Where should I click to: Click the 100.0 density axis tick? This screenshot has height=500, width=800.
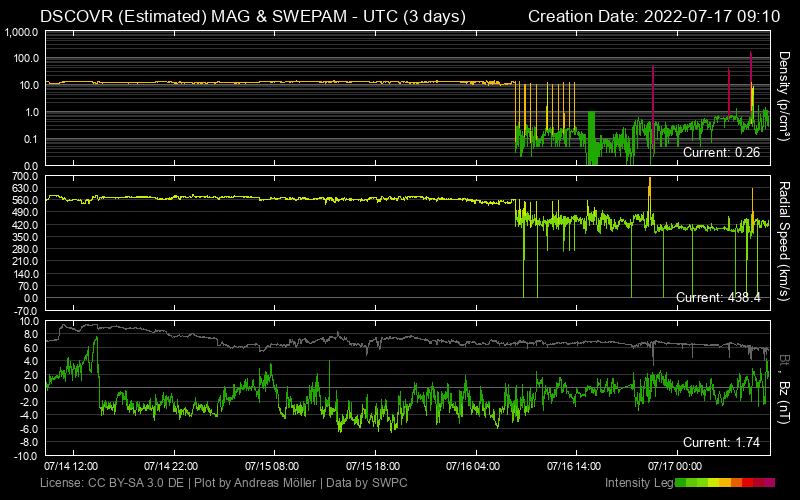(x=26, y=59)
